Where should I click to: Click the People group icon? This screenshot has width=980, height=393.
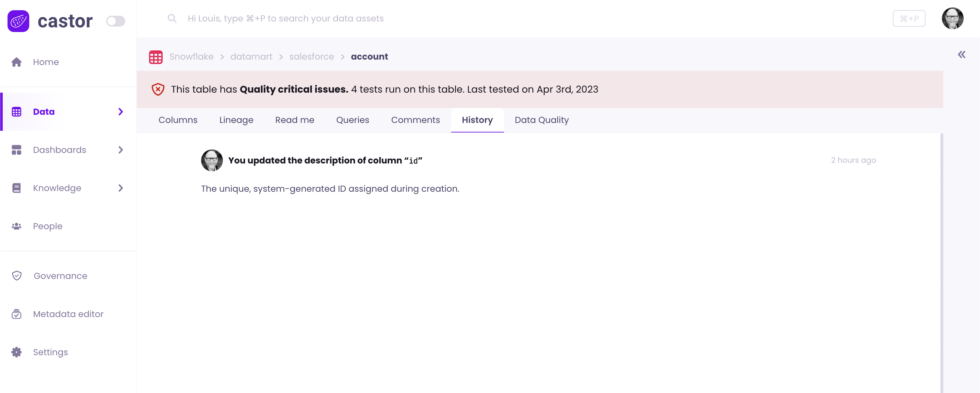[x=16, y=226]
